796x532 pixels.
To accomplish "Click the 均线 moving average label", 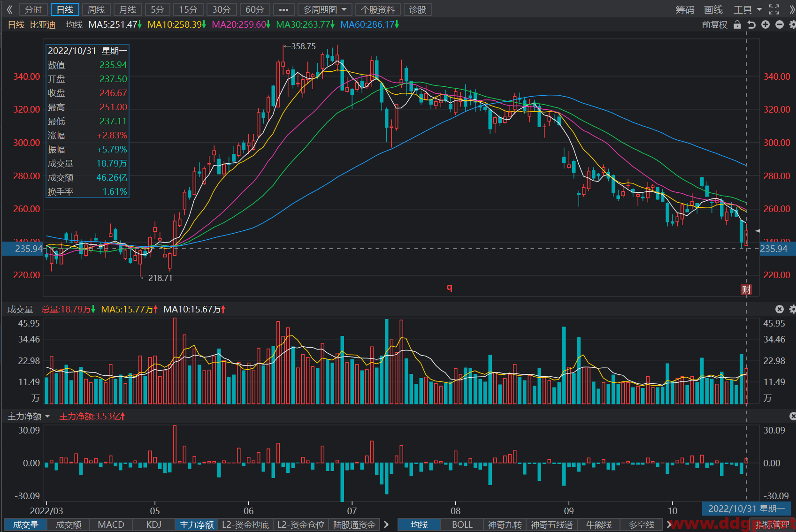I will 74,24.
